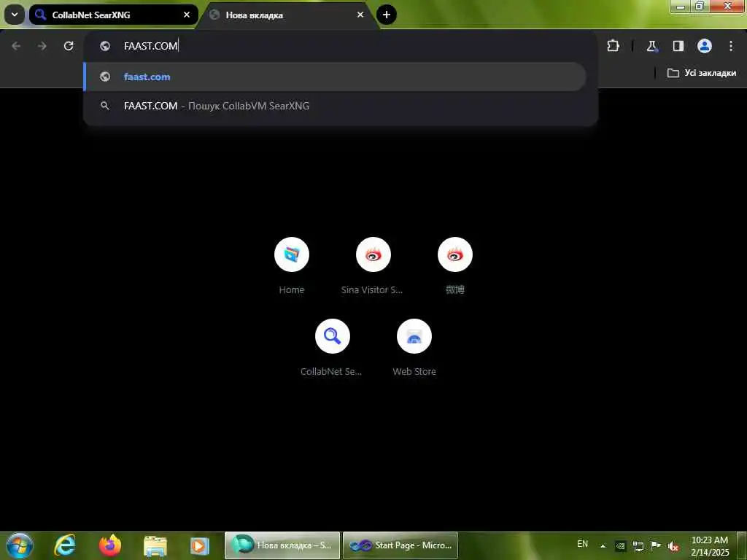Go forward with the forward arrow
747x560 pixels.
pos(42,46)
